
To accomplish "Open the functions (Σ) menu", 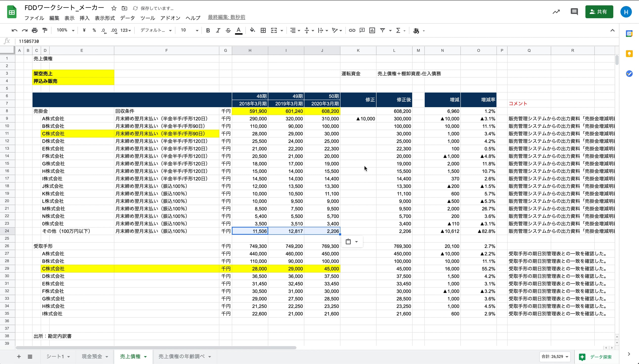I will tap(399, 30).
